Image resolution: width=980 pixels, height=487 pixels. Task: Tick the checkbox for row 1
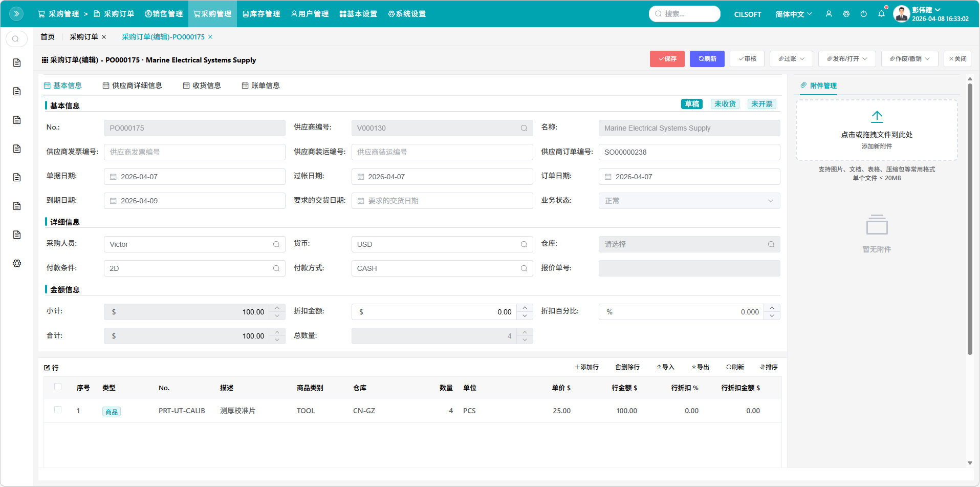[58, 410]
